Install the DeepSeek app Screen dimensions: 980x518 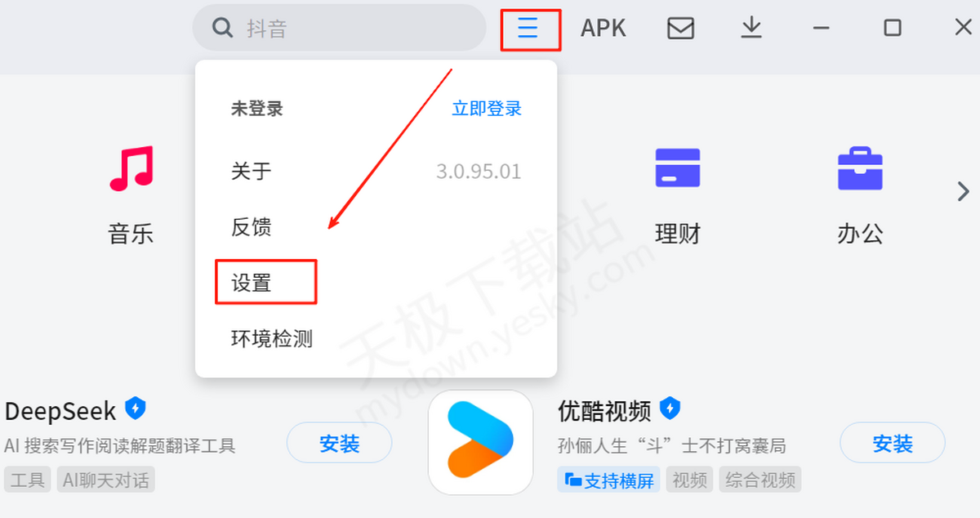point(339,444)
